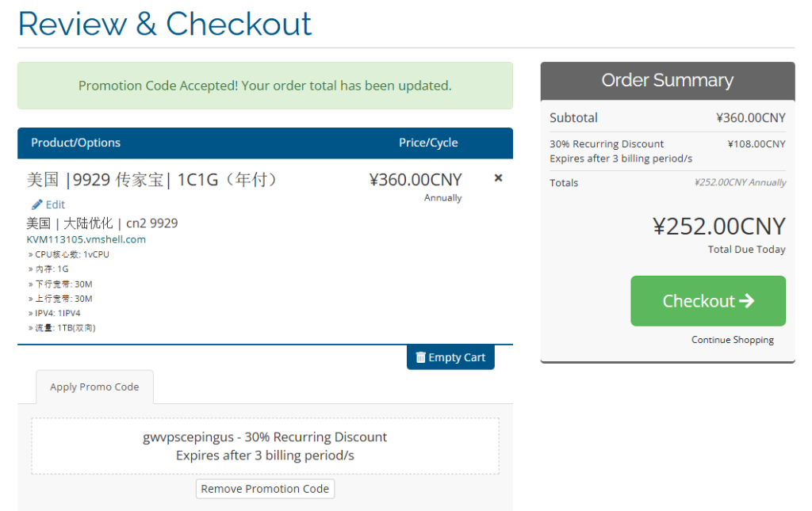Click the Empty Cart button
The image size is (812, 511).
tap(450, 357)
